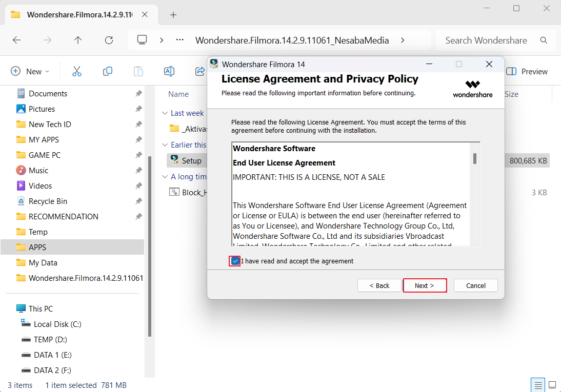
Task: Open a new File Explorer tab
Action: click(173, 15)
